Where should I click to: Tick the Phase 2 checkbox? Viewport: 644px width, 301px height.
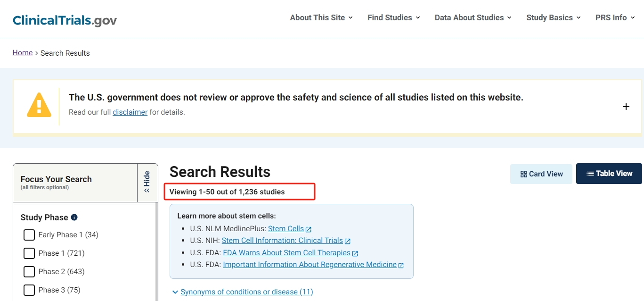tap(29, 272)
